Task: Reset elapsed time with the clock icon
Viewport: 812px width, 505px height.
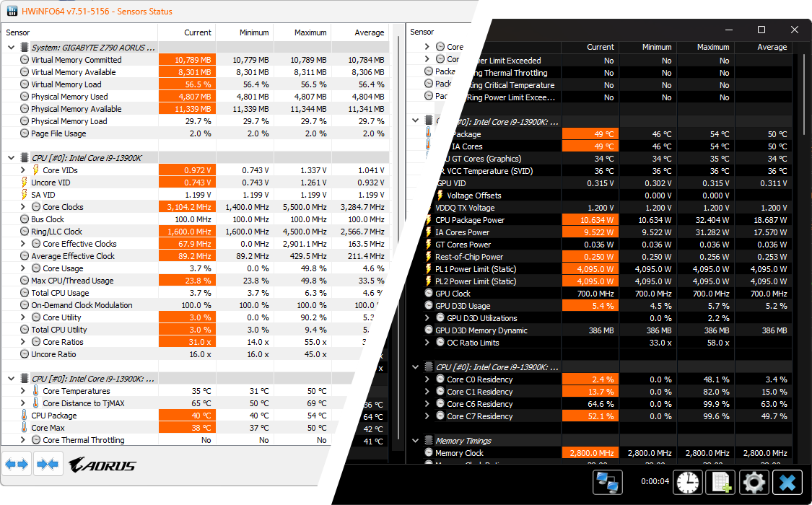Action: click(x=687, y=482)
